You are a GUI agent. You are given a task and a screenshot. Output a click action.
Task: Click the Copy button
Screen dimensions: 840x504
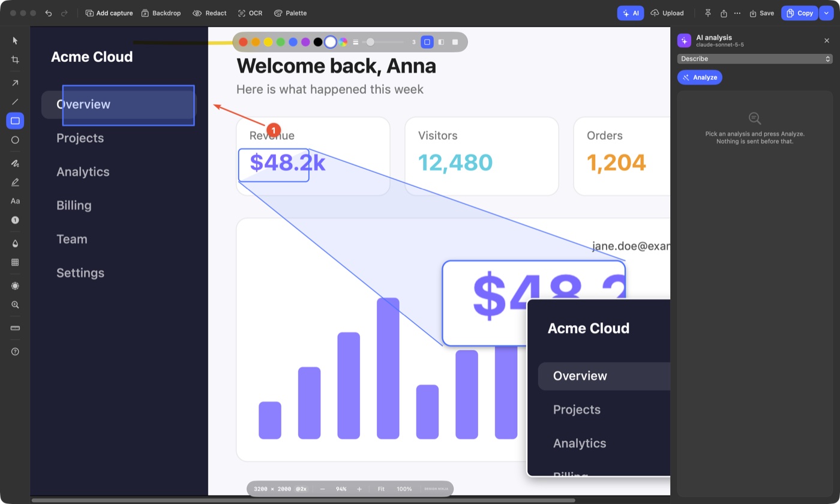[800, 13]
